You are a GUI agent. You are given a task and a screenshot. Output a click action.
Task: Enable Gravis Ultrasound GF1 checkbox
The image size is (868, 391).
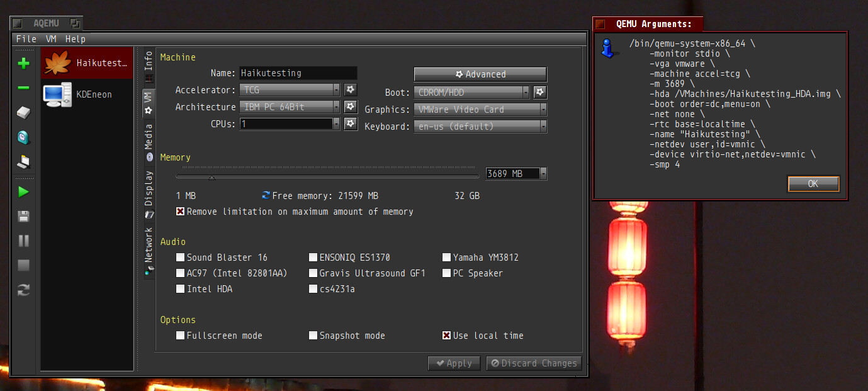tap(313, 273)
